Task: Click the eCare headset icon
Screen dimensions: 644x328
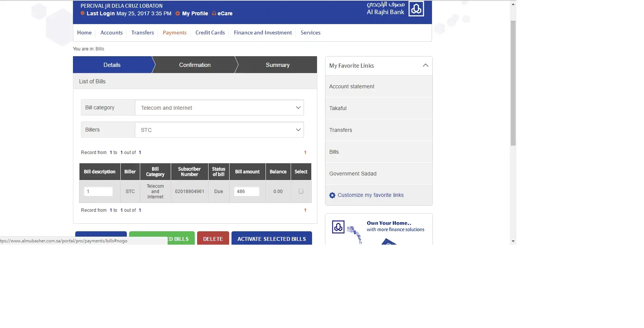Action: pyautogui.click(x=214, y=13)
